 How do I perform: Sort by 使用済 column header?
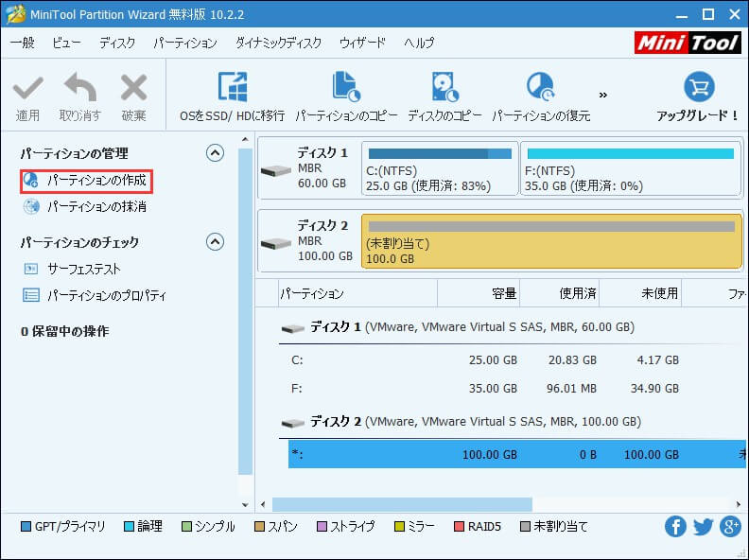tap(559, 293)
